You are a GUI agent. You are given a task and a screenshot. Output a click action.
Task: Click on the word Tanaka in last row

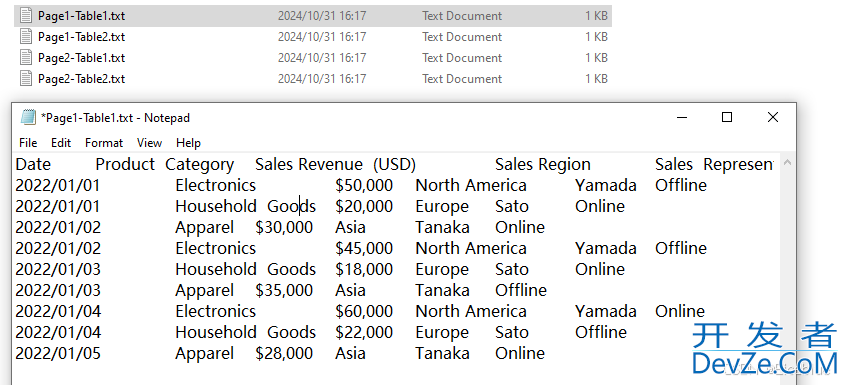[442, 354]
